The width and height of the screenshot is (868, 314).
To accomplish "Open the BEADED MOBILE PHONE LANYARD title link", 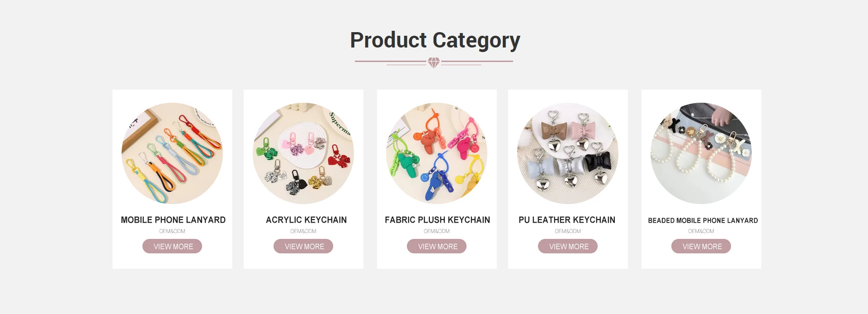I will 703,220.
